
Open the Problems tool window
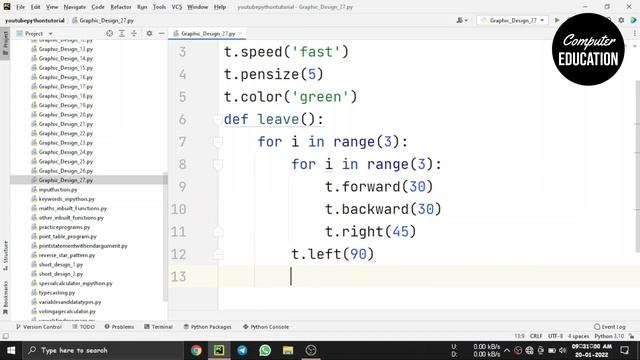[x=119, y=327]
